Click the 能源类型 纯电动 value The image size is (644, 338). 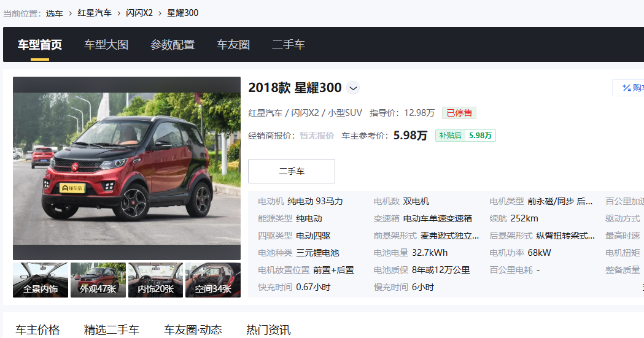[309, 218]
